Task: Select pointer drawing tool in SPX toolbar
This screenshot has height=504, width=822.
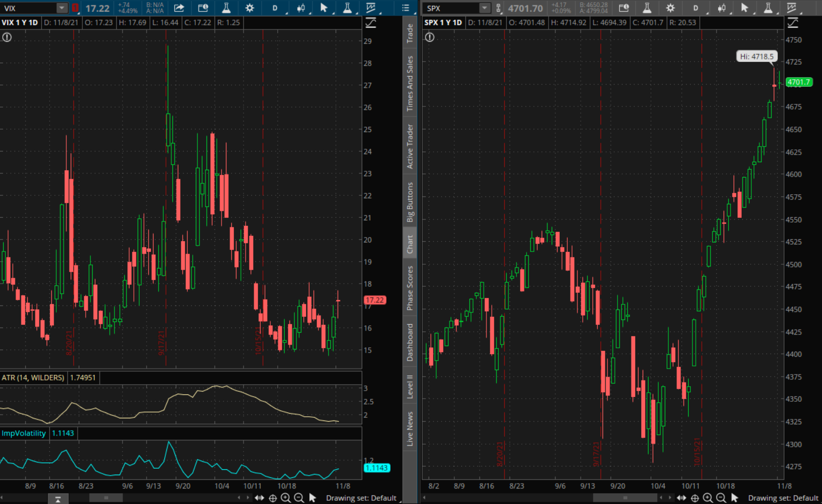Action: [x=744, y=8]
